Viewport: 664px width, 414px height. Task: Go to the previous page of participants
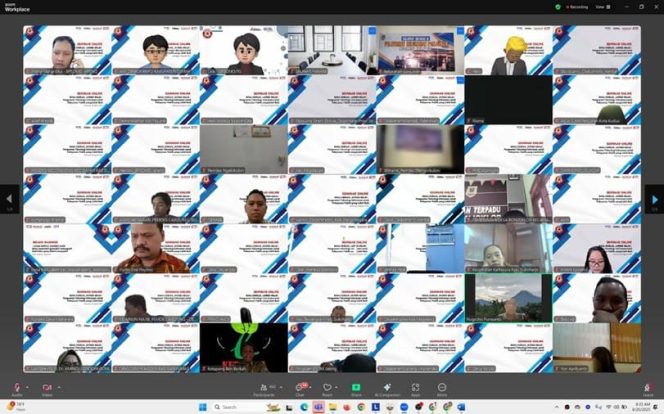pos(9,199)
